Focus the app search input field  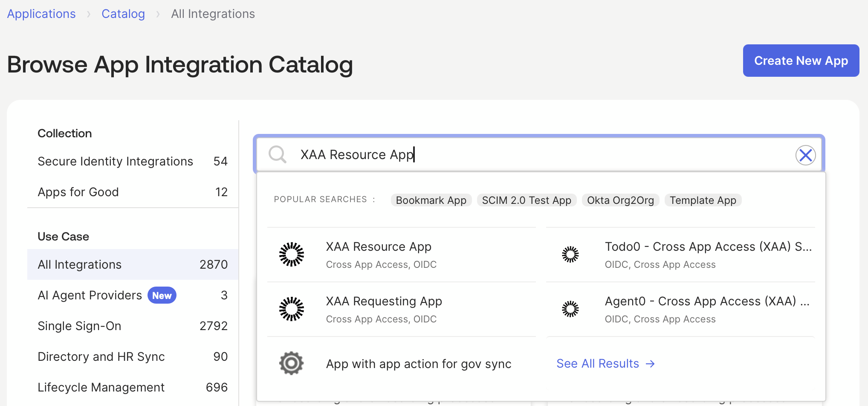(539, 154)
